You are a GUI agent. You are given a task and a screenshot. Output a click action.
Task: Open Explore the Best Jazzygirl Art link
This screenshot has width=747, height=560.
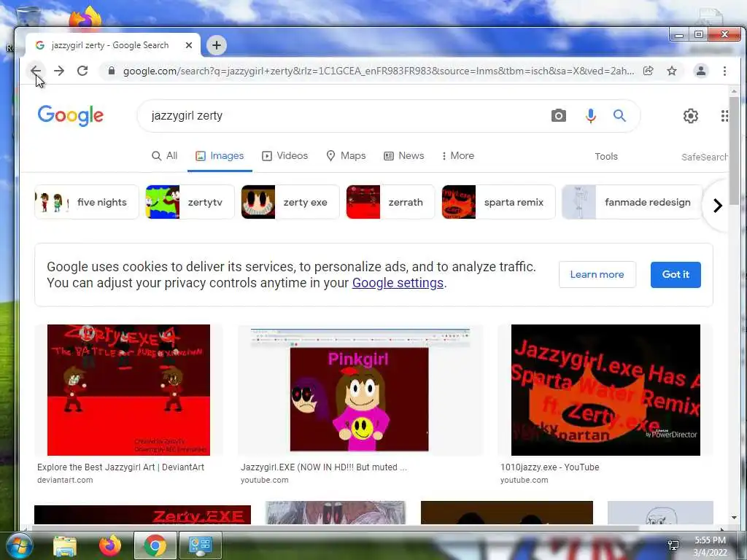[x=120, y=467]
